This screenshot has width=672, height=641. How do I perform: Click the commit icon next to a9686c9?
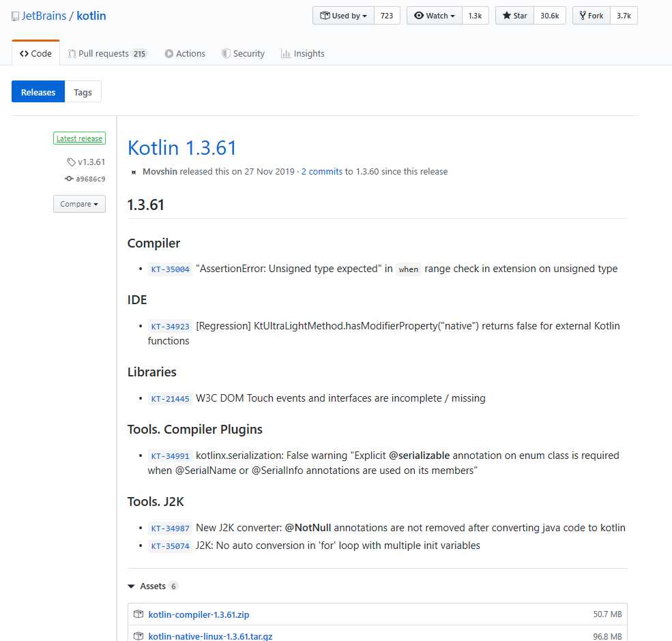point(69,179)
